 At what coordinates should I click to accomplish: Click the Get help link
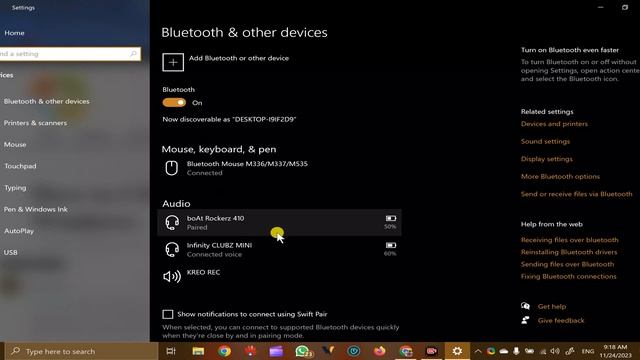coord(552,307)
